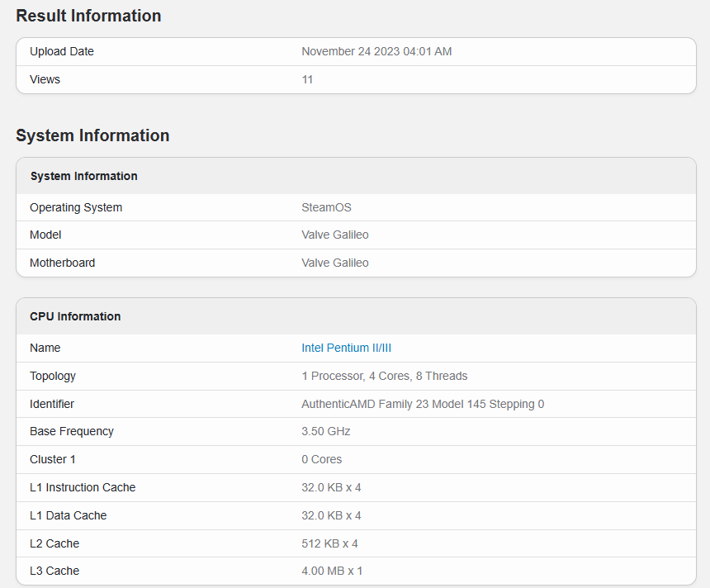Click the Name label in CPU Information

(x=45, y=348)
